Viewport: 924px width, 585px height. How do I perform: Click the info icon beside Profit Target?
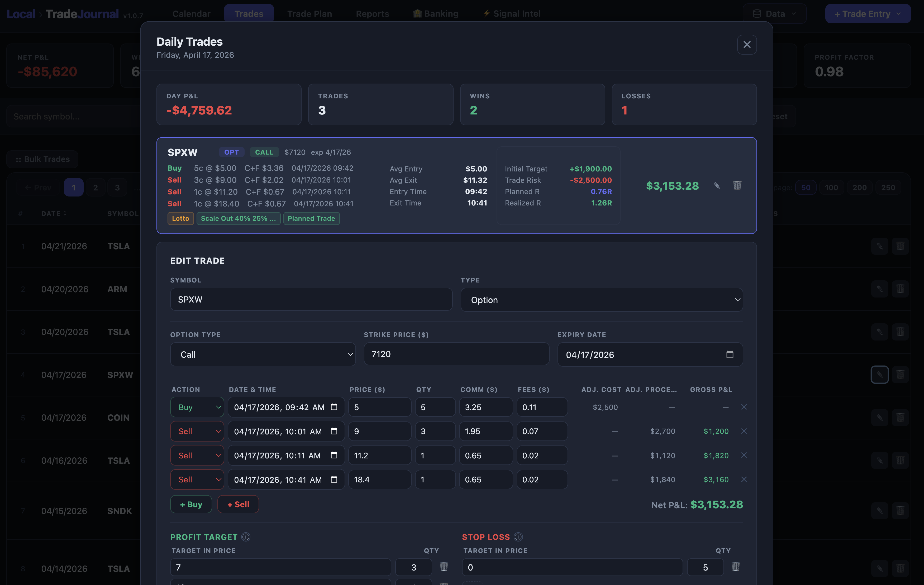click(x=245, y=537)
